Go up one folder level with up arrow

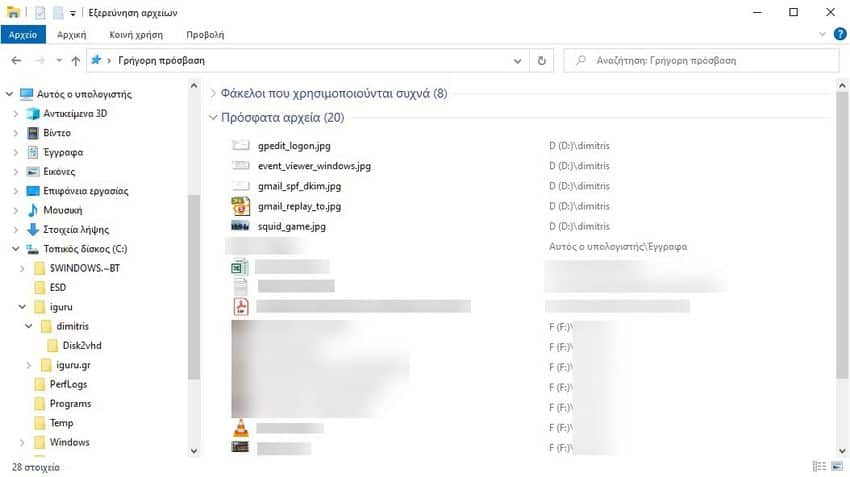75,61
